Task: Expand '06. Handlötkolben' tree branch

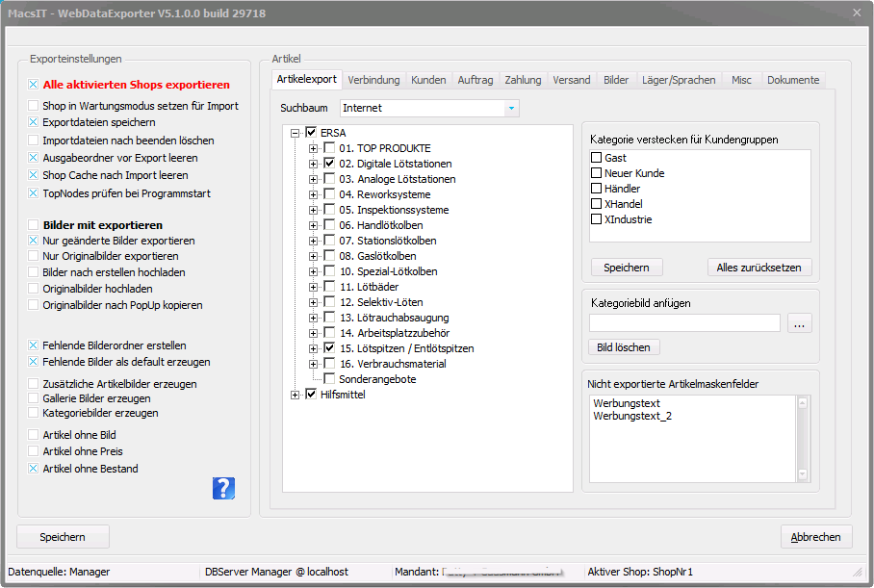Action: [313, 225]
